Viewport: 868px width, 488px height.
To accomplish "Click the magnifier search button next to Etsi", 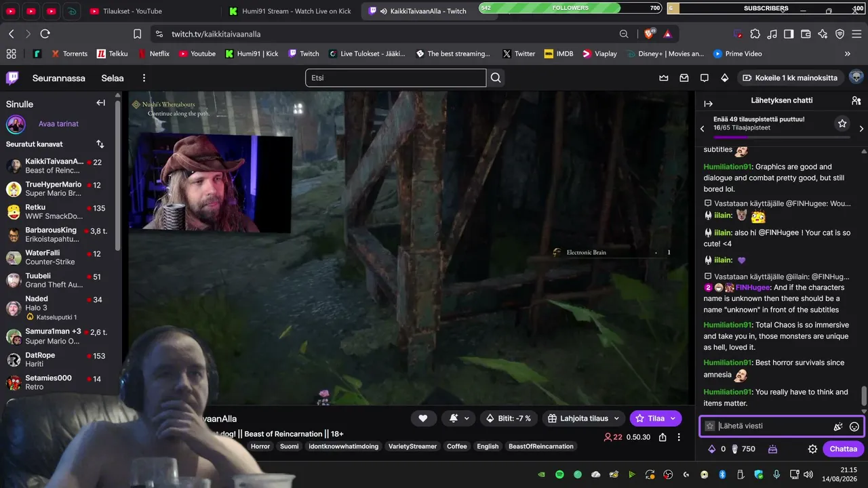I will pos(496,78).
